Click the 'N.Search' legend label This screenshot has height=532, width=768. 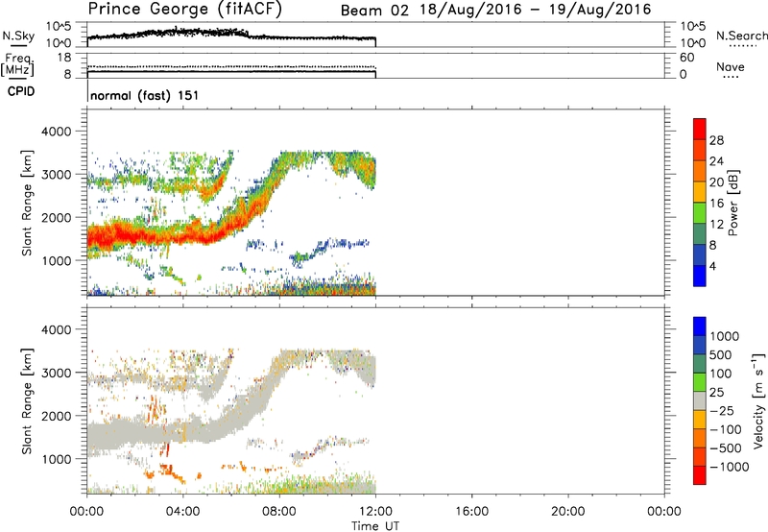coord(742,36)
